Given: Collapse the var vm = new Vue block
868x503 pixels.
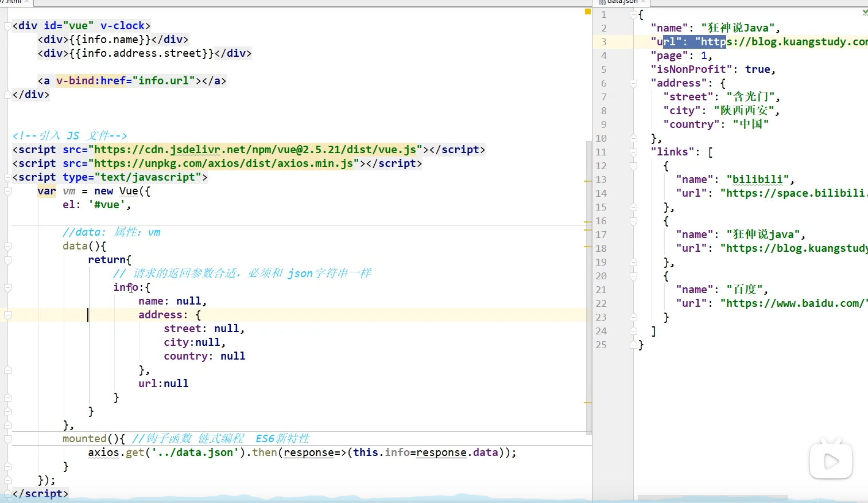Looking at the screenshot, I should pos(7,191).
